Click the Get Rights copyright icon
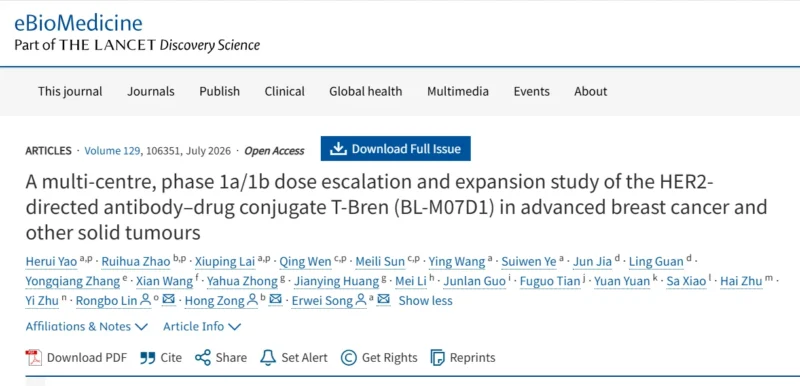This screenshot has width=800, height=386. [x=348, y=357]
